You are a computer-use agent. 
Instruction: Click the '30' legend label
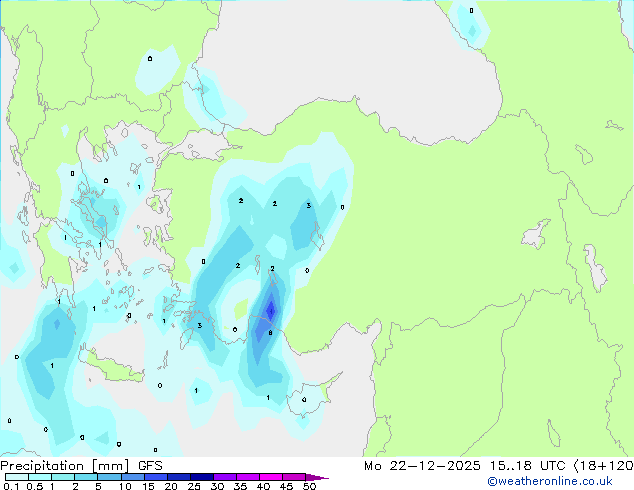(x=217, y=486)
